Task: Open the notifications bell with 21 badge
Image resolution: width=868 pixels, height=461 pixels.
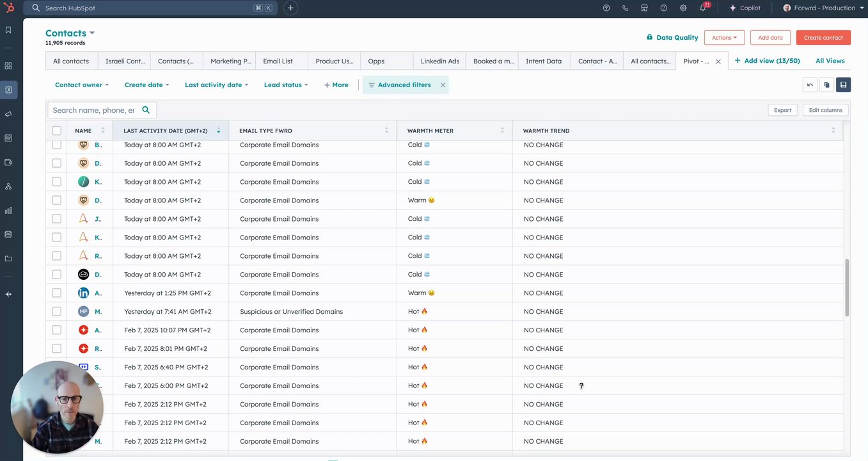Action: [704, 7]
